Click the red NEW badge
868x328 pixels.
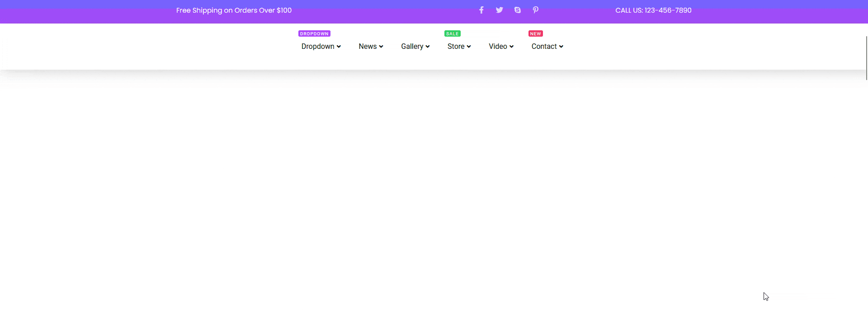pos(535,33)
